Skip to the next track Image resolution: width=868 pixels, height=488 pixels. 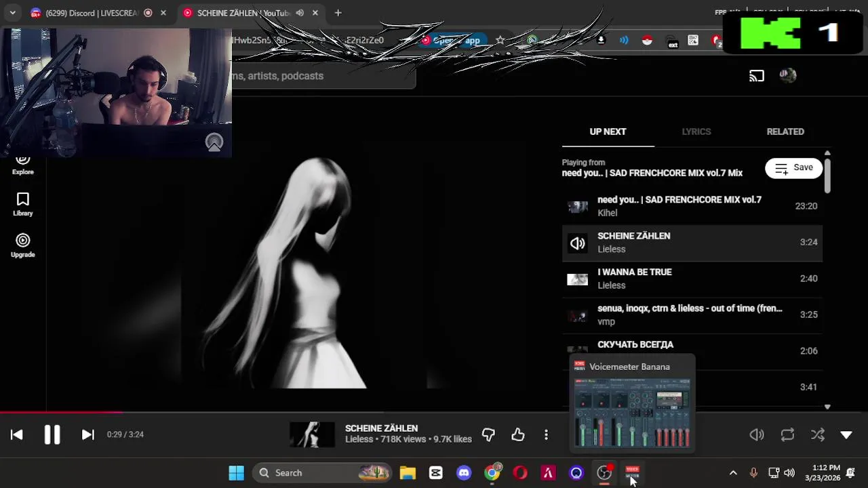(87, 435)
